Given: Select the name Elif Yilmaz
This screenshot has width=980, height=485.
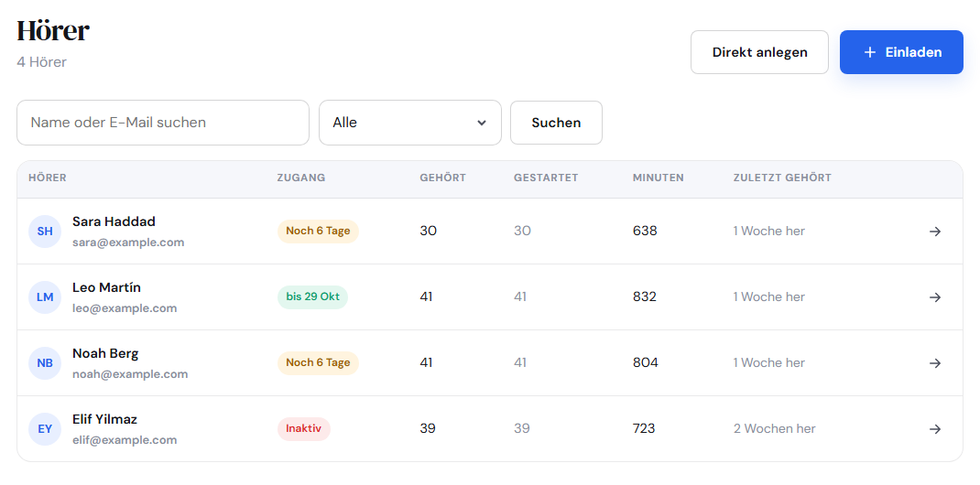Looking at the screenshot, I should (x=105, y=419).
